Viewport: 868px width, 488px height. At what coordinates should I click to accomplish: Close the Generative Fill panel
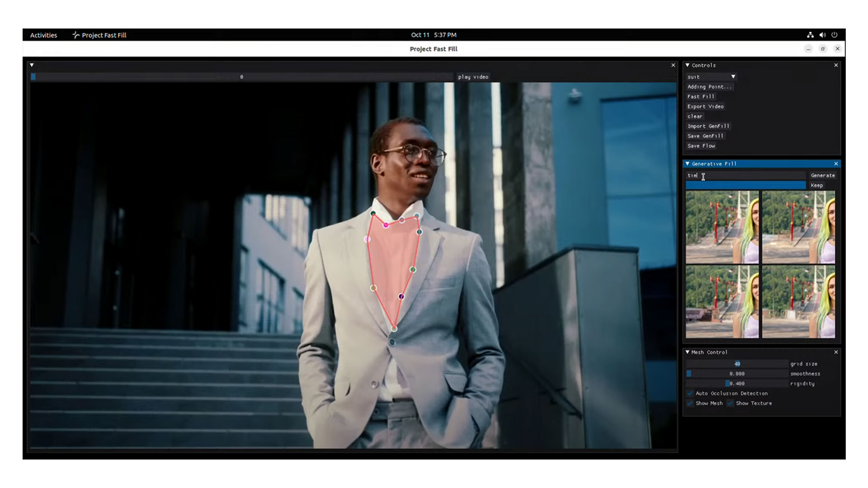[x=836, y=164]
